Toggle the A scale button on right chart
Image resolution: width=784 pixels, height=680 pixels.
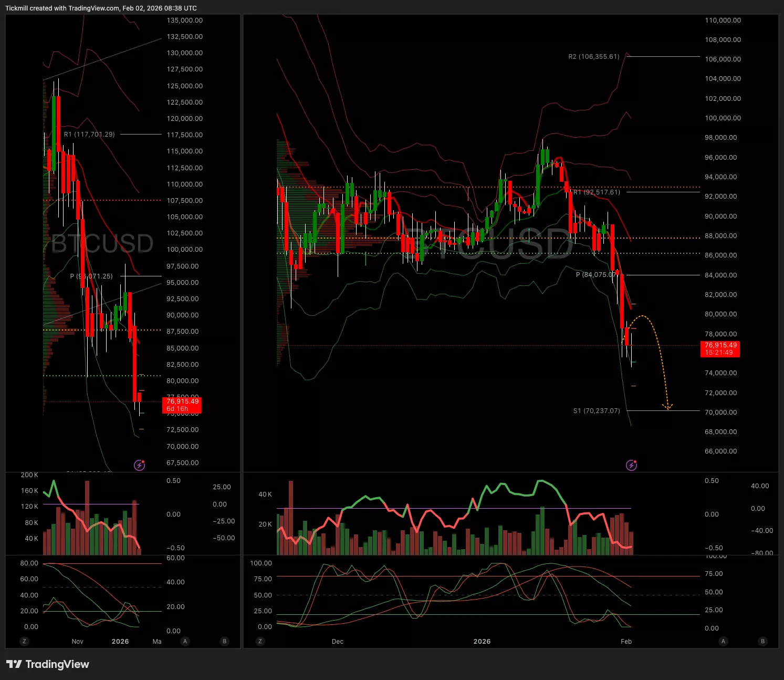pyautogui.click(x=723, y=641)
